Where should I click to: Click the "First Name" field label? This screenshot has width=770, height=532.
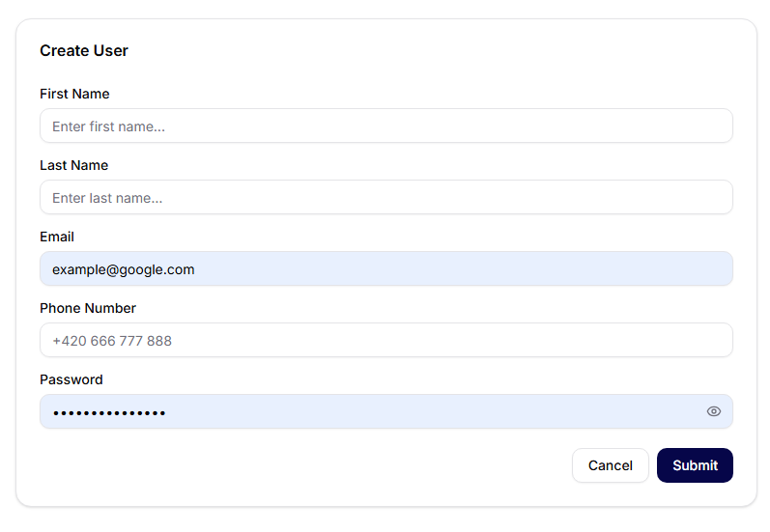click(x=74, y=94)
